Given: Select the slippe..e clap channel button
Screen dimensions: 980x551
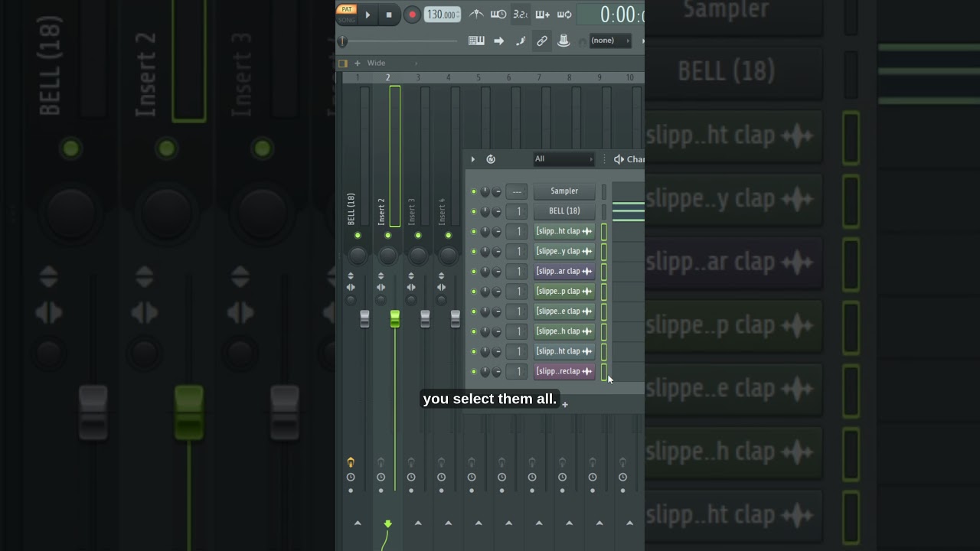Looking at the screenshot, I should point(564,311).
